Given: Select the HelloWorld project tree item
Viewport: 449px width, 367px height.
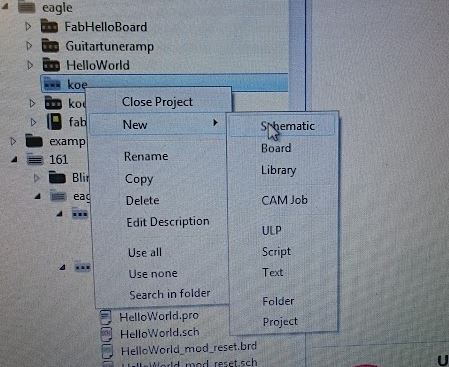Looking at the screenshot, I should 98,65.
